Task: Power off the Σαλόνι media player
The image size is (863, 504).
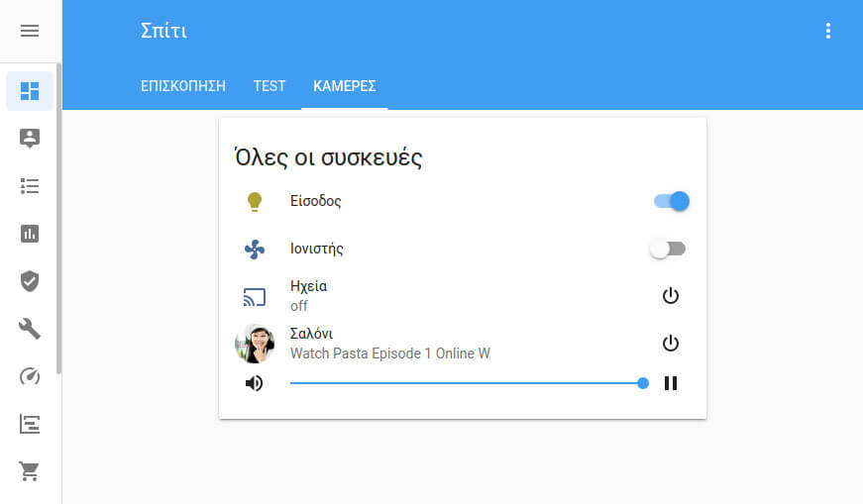Action: (x=671, y=344)
